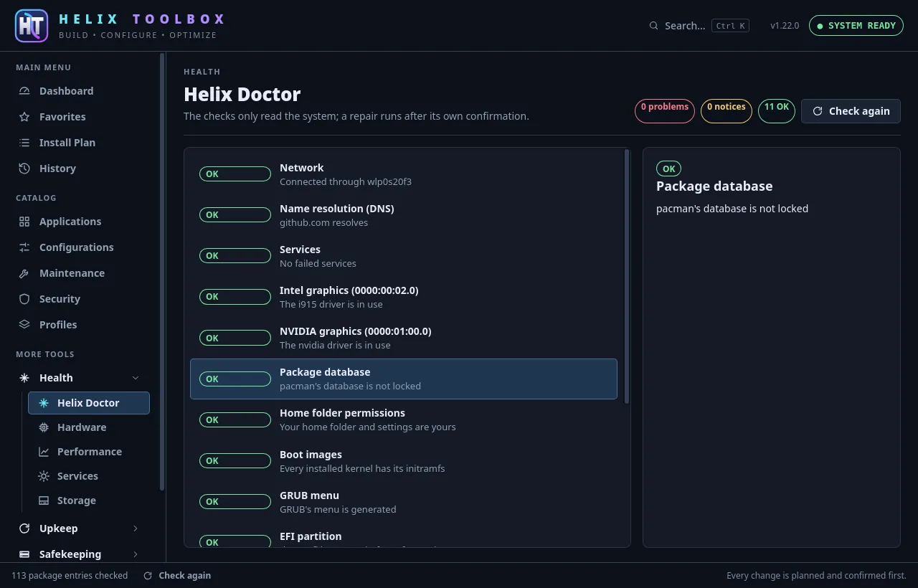Click the sidebar scrollbar
Viewport: 918px width, 588px height.
click(162, 271)
